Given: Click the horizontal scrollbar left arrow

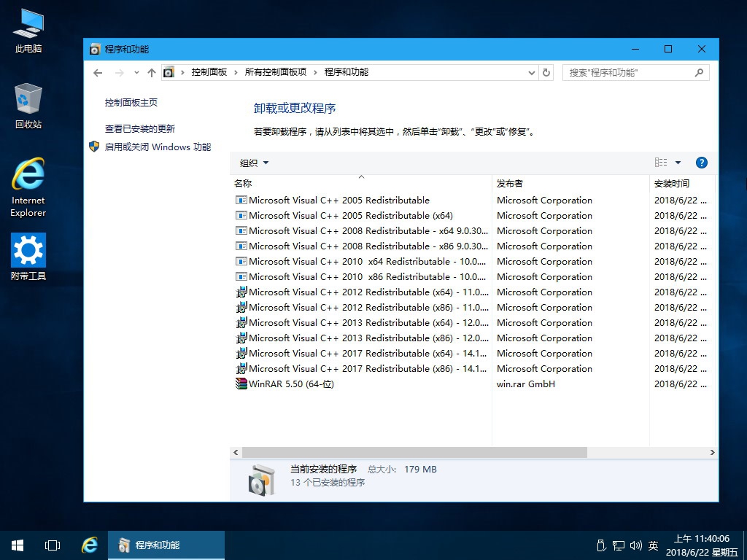Looking at the screenshot, I should [x=236, y=452].
